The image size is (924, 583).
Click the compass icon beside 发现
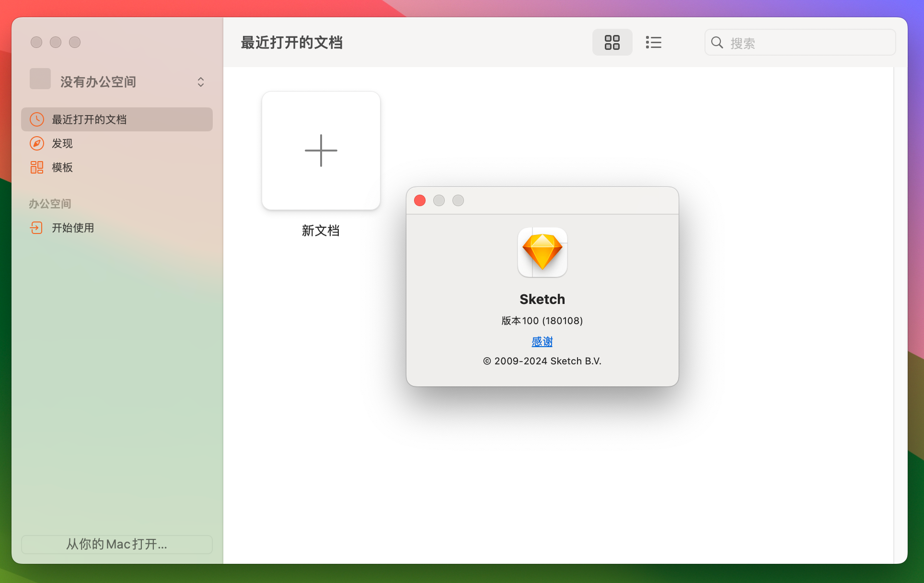(x=37, y=143)
